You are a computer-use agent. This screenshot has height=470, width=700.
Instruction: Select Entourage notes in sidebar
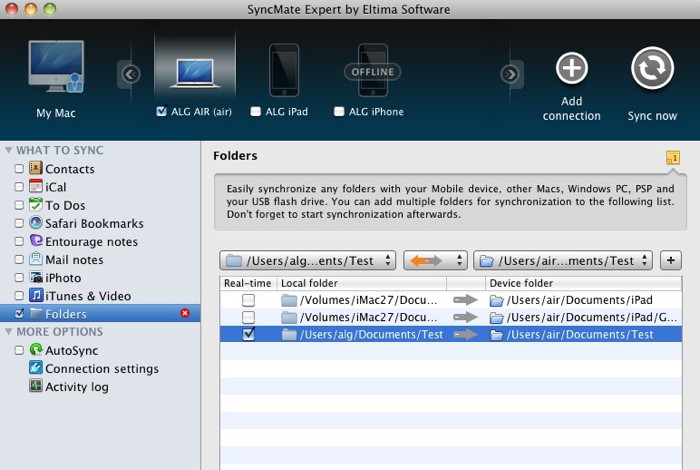pos(92,242)
